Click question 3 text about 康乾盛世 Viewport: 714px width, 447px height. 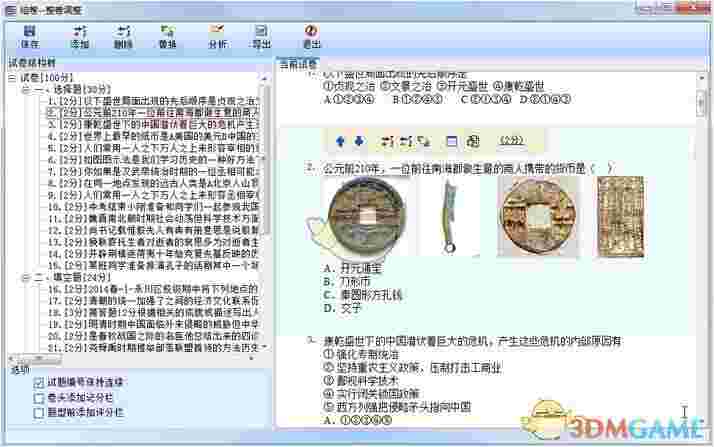coord(472,341)
